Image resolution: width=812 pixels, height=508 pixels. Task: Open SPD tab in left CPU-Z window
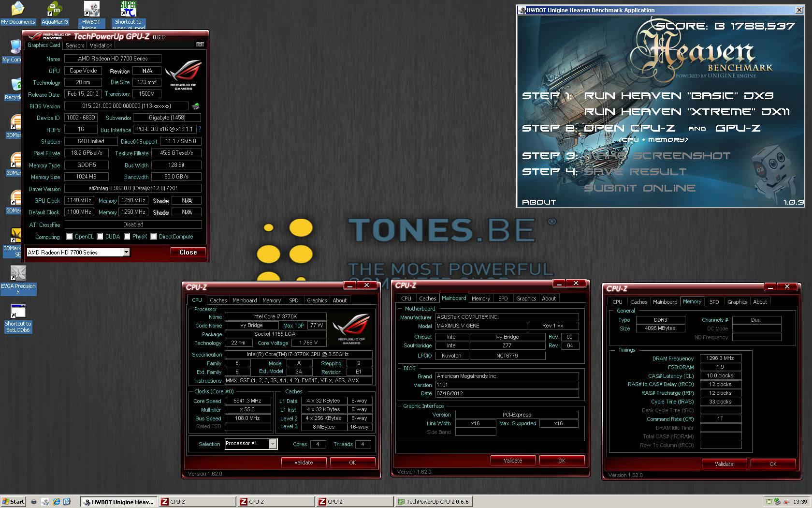click(294, 300)
